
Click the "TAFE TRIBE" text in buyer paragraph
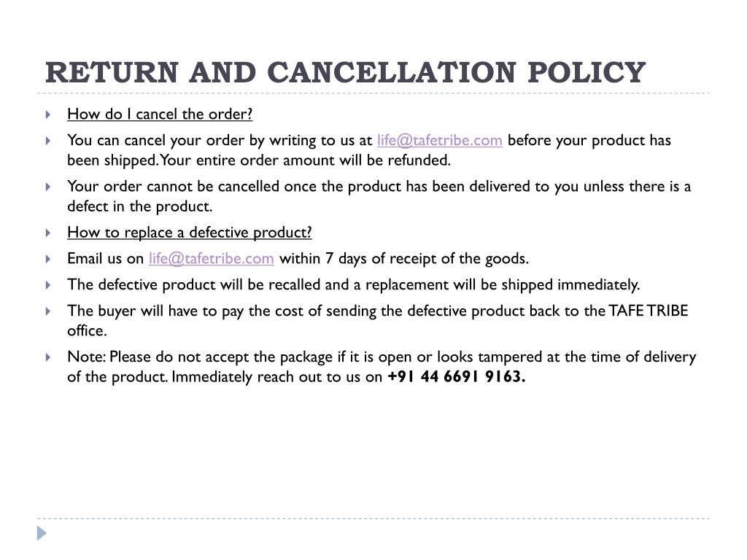649,311
